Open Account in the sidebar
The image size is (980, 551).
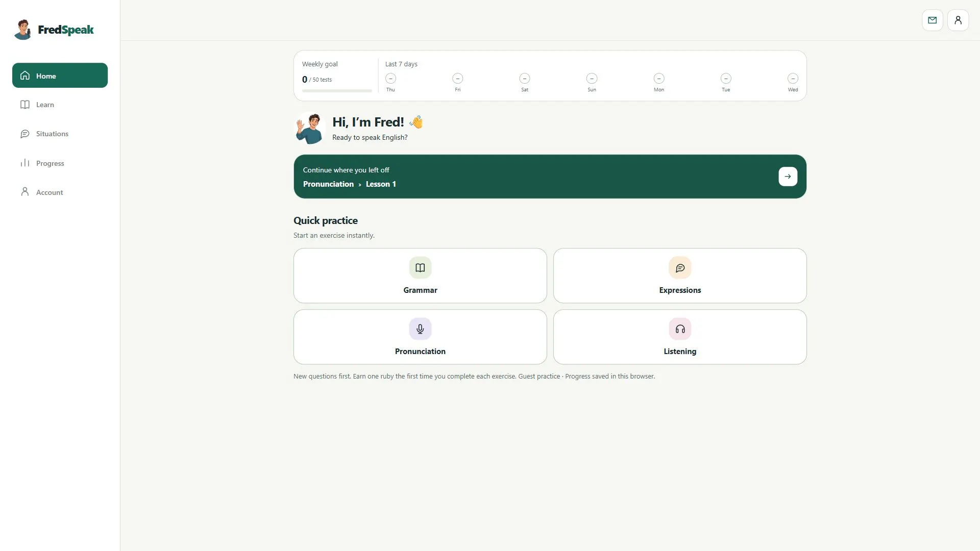[60, 192]
